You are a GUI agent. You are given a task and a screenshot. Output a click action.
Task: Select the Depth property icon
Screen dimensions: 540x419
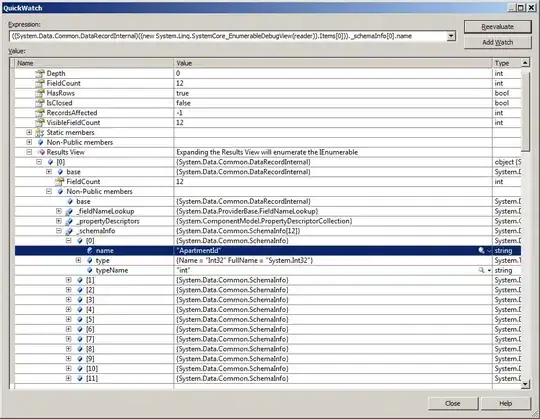40,73
